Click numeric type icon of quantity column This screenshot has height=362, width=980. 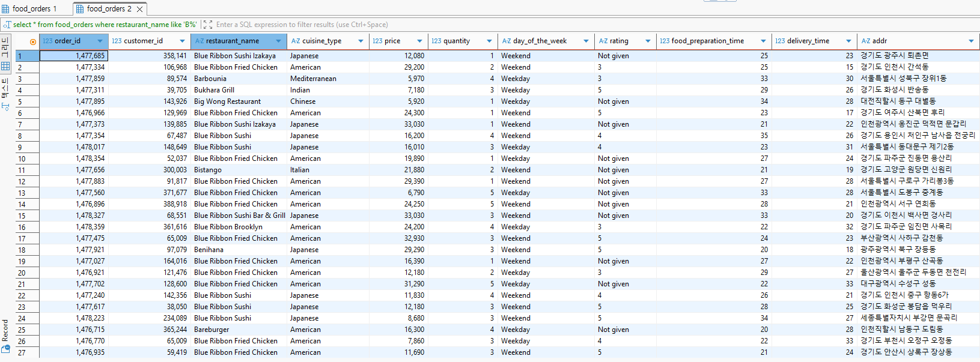click(436, 41)
